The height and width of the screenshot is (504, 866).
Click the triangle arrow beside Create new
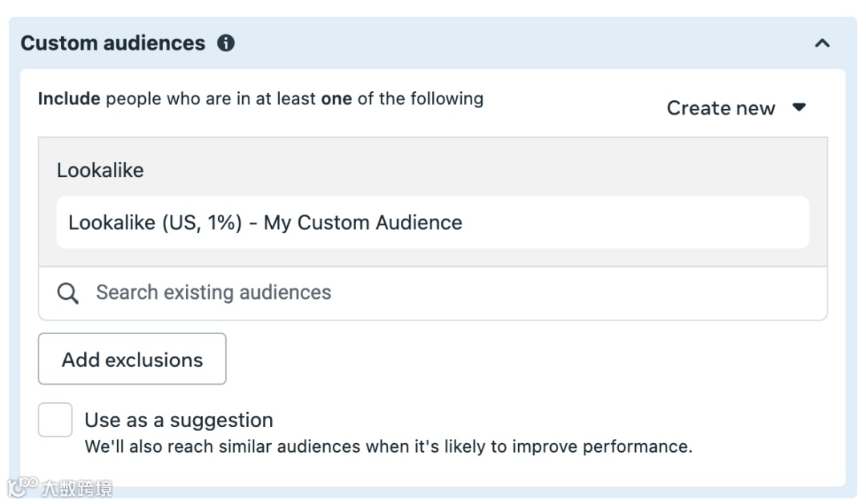point(799,107)
